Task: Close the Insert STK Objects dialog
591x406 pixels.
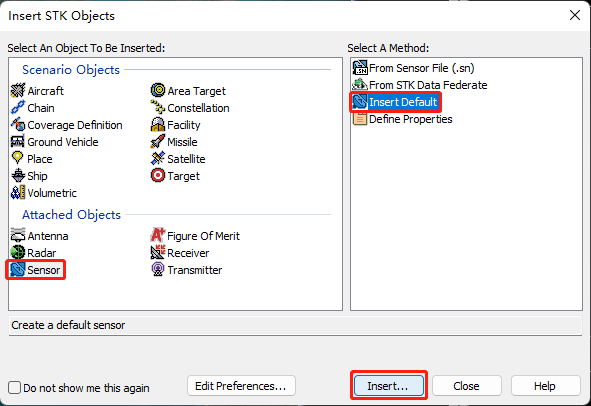Action: point(574,15)
